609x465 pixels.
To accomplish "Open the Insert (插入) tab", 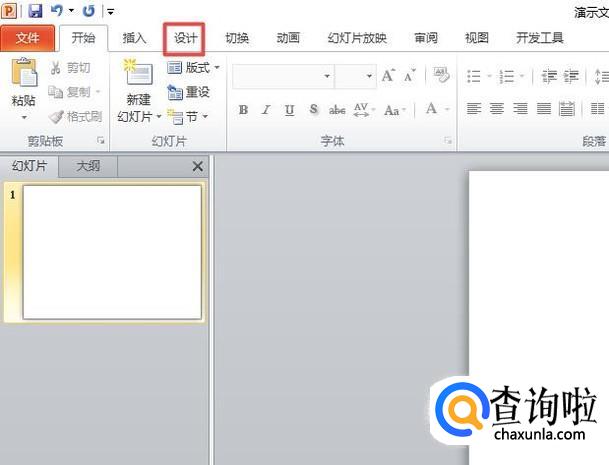I will coord(134,38).
